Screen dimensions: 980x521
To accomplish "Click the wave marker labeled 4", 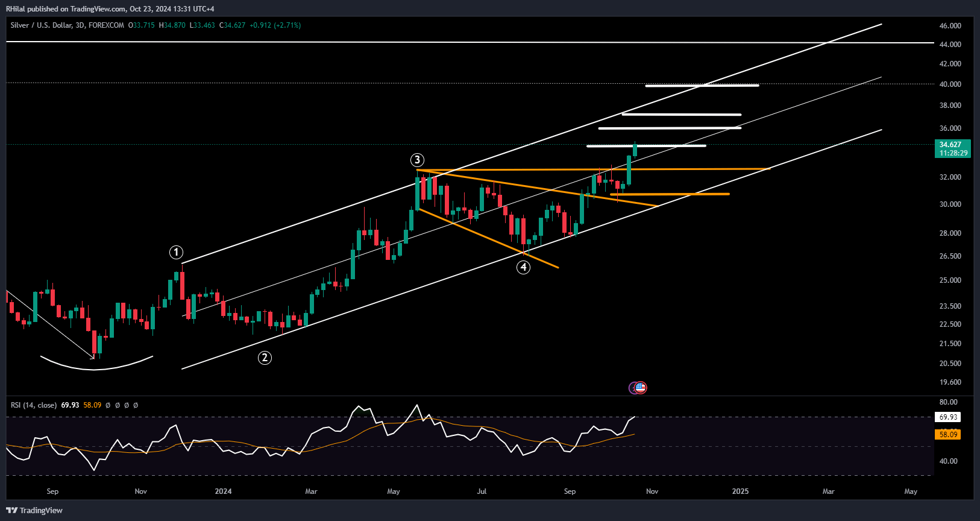I will tap(524, 267).
